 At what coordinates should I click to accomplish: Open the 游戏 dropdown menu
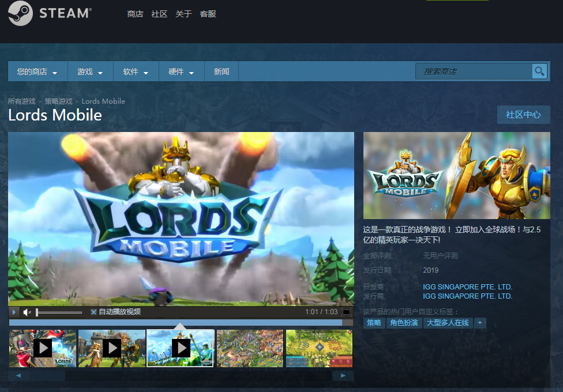89,72
